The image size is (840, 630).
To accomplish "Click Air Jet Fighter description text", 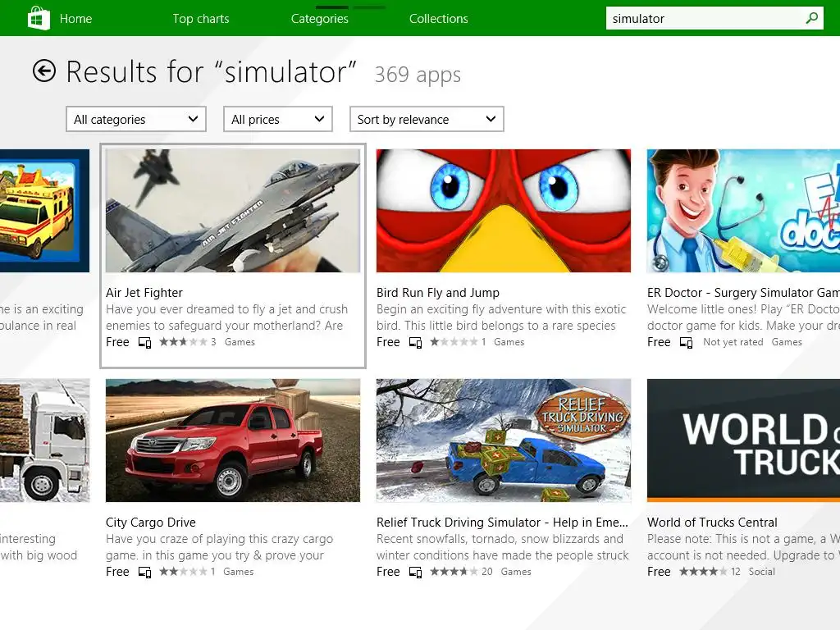I will (x=226, y=317).
